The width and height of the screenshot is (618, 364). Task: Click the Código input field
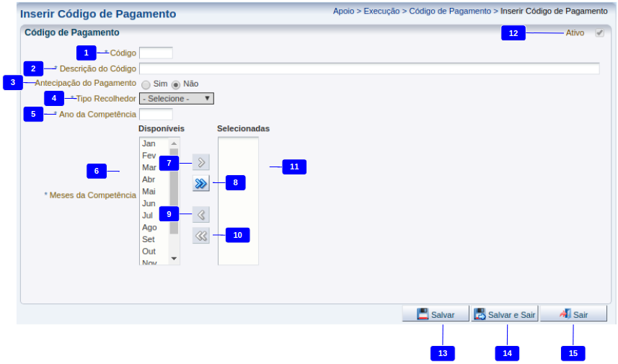coord(156,53)
